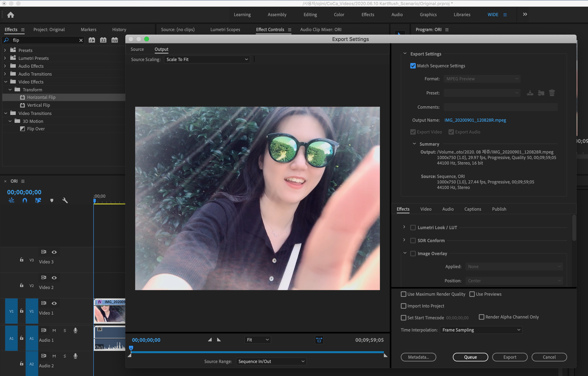Click the Home icon in top bar
Image resolution: width=588 pixels, height=376 pixels.
pos(10,15)
